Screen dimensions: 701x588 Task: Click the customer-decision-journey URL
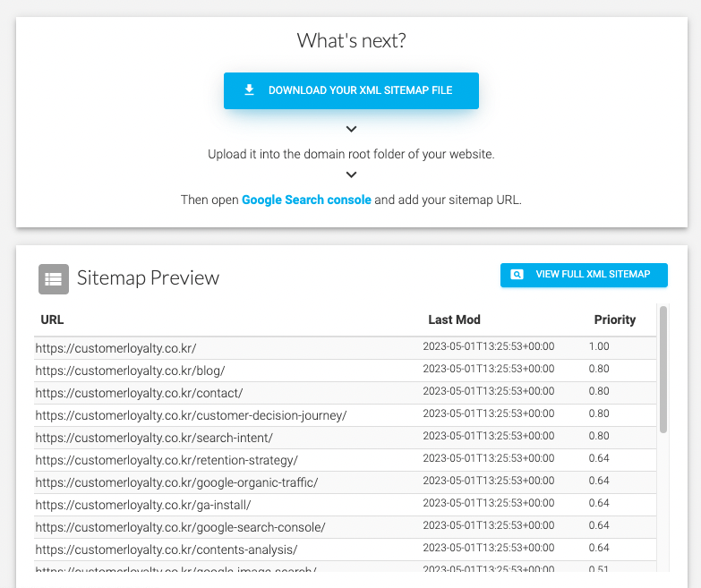(x=191, y=415)
